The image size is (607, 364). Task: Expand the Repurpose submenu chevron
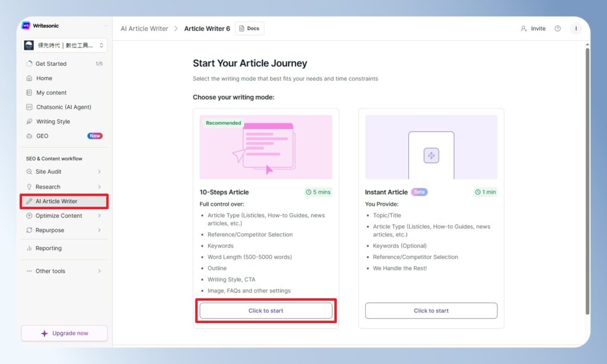point(100,230)
